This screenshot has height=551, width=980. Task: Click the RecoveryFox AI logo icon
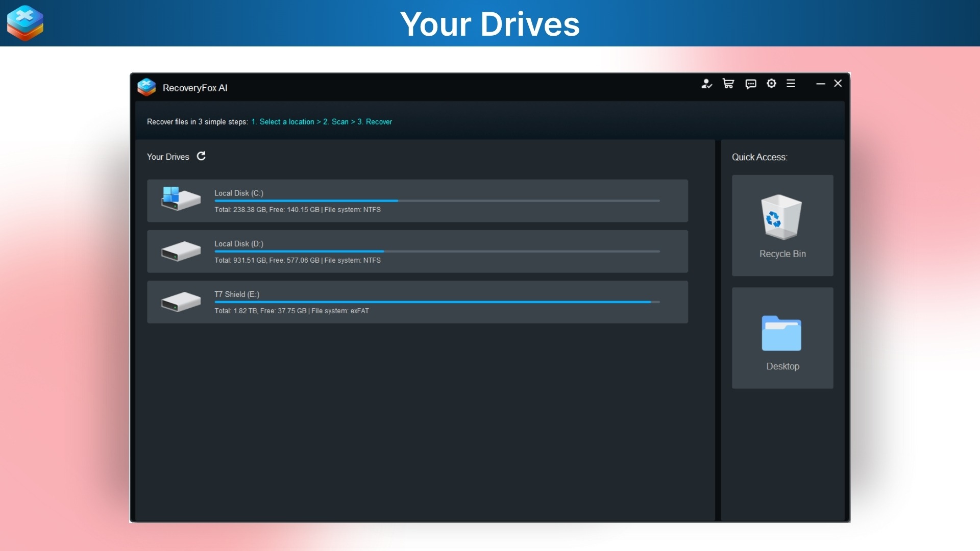coord(147,87)
